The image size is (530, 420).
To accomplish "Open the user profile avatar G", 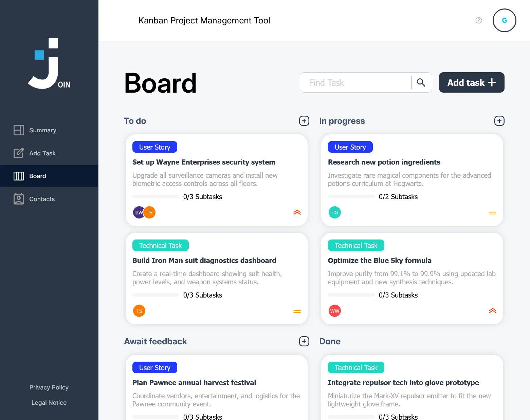I will [x=504, y=20].
